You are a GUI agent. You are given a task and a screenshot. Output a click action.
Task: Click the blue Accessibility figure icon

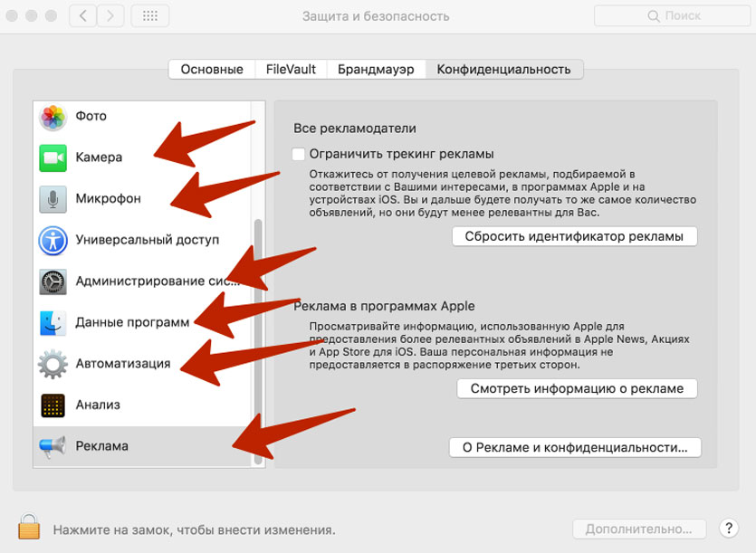point(53,240)
